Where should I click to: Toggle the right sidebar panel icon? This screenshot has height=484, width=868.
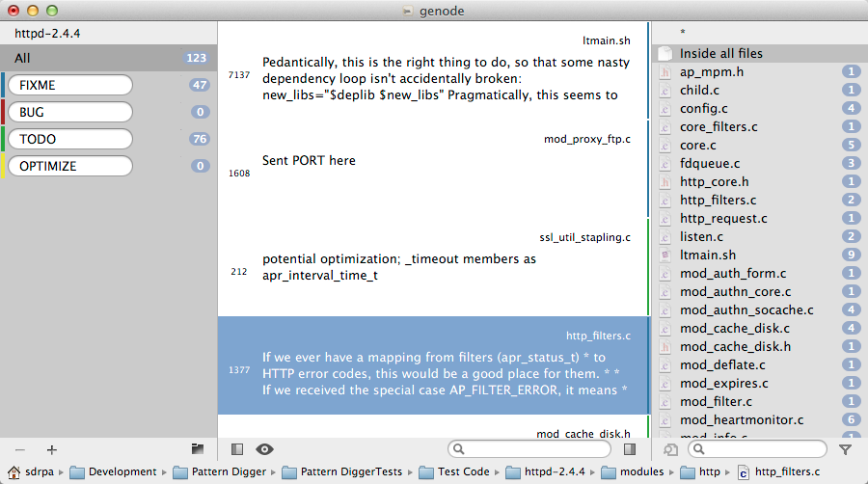point(630,449)
